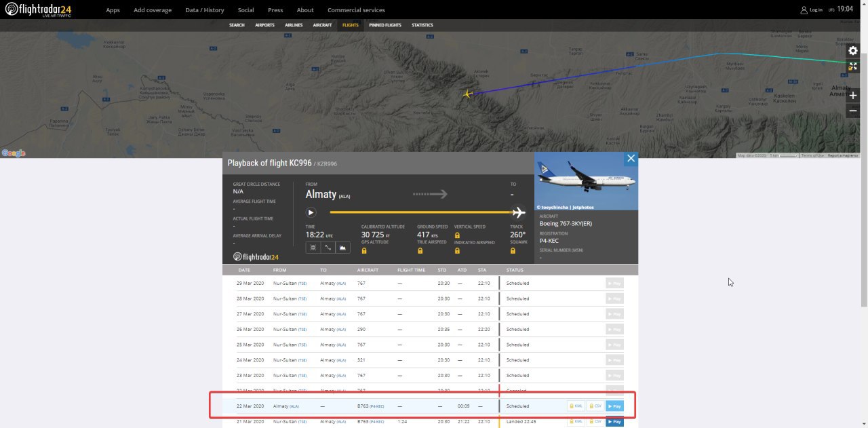Viewport: 868px width, 428px height.
Task: Switch to the AIRCRAFT tab
Action: click(322, 25)
